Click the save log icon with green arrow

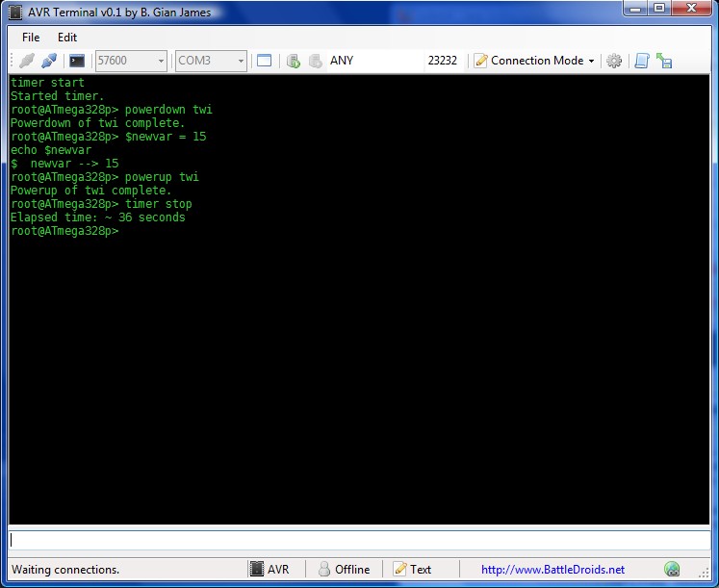pos(664,61)
